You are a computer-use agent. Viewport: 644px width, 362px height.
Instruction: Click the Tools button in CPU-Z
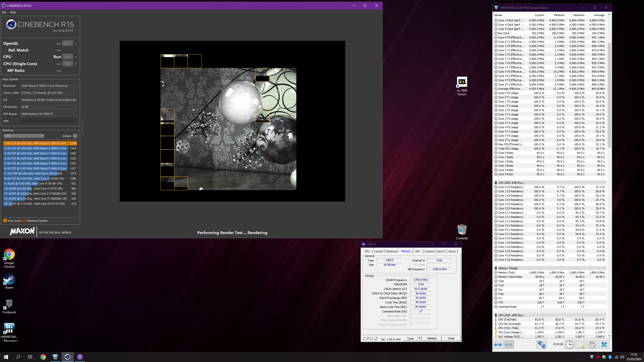[x=410, y=338]
